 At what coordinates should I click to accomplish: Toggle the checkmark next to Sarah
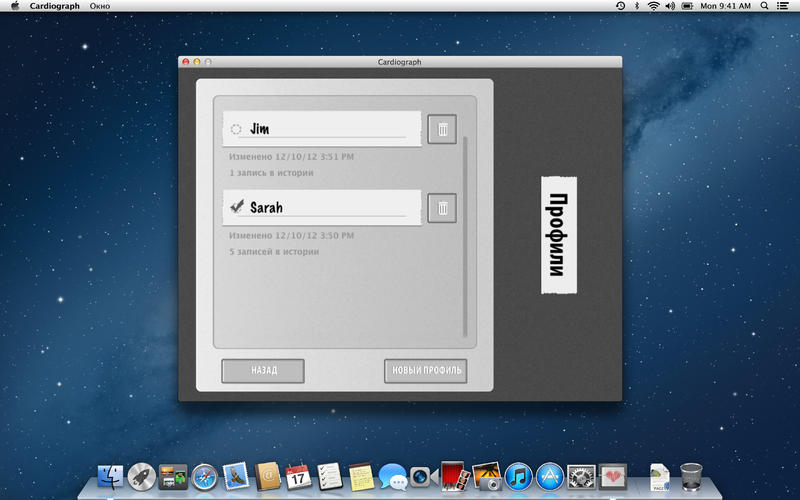pos(237,206)
